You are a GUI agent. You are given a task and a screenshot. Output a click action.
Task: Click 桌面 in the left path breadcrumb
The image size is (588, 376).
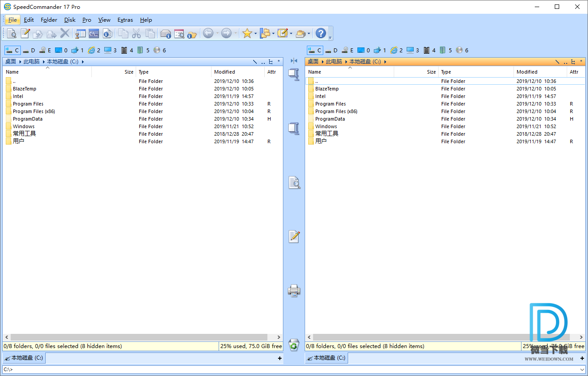11,62
